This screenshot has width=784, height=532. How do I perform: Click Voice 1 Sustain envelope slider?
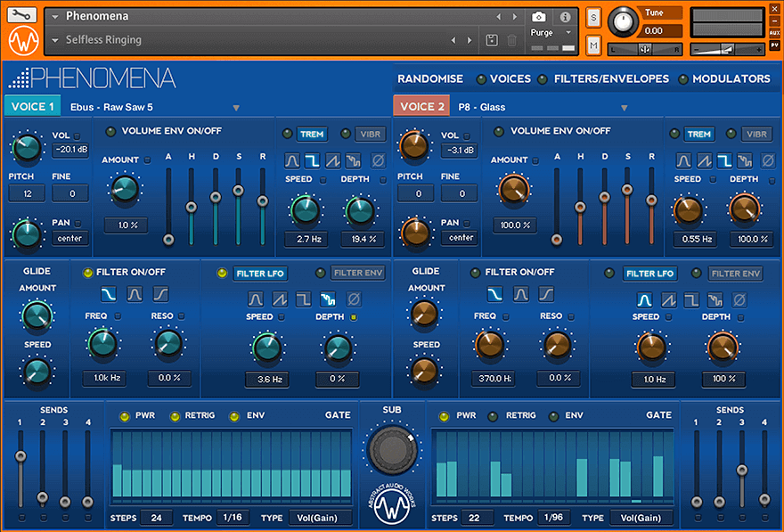coord(238,191)
